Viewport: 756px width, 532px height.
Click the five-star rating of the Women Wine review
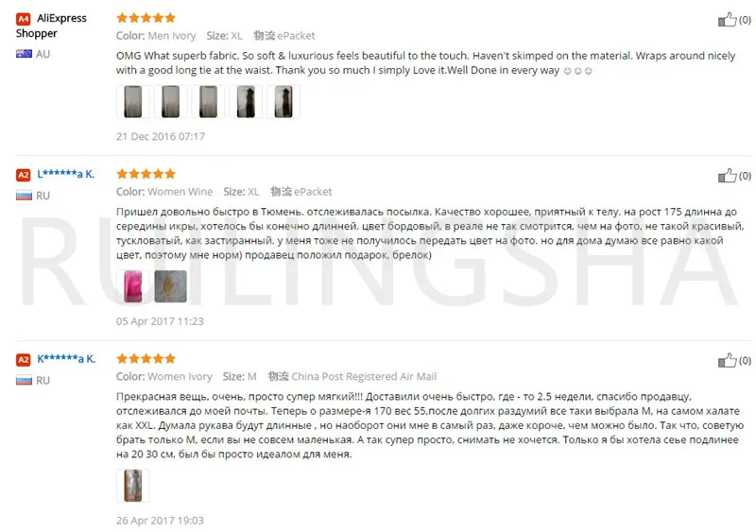(146, 174)
